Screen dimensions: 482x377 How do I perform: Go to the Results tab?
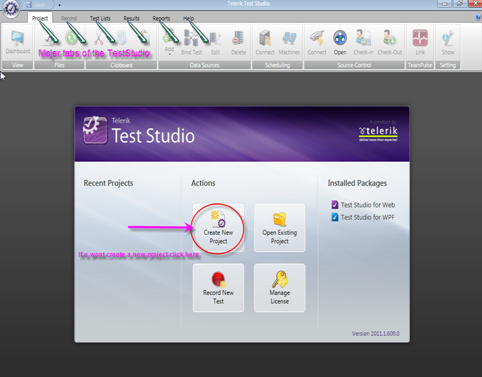pyautogui.click(x=131, y=18)
